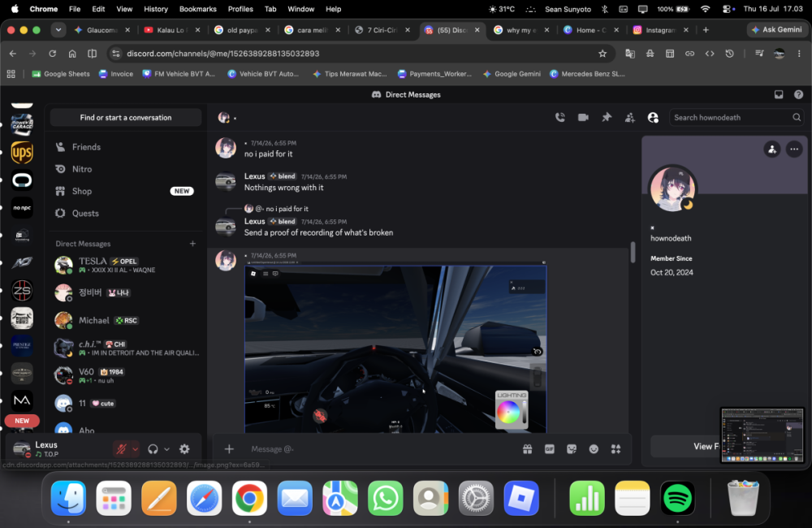Click the screenshot preview thumbnail

(x=762, y=435)
